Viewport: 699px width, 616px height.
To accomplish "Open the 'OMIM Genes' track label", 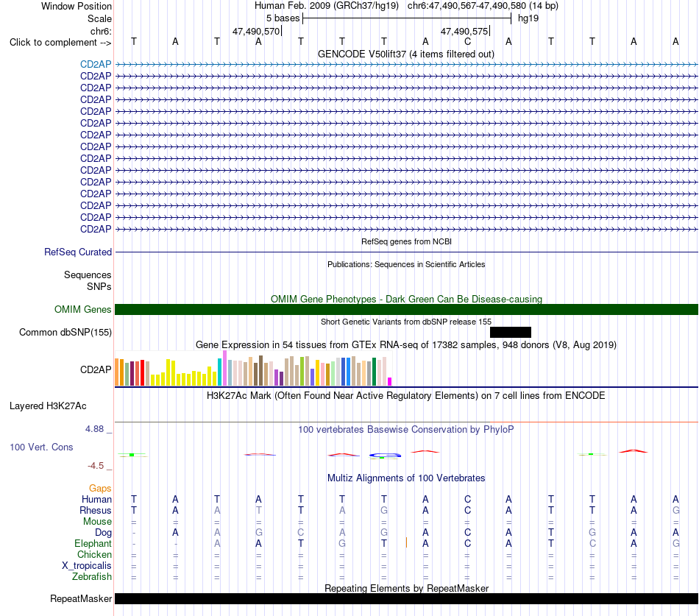I will click(82, 310).
